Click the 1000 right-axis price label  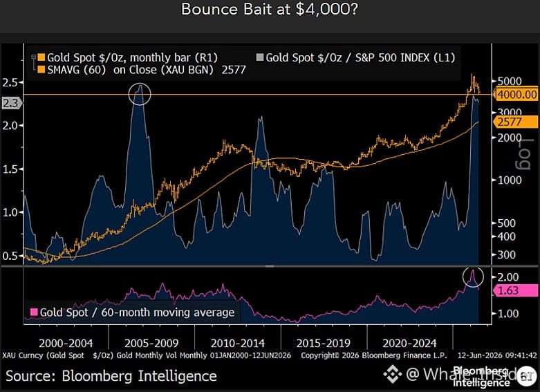coord(510,180)
